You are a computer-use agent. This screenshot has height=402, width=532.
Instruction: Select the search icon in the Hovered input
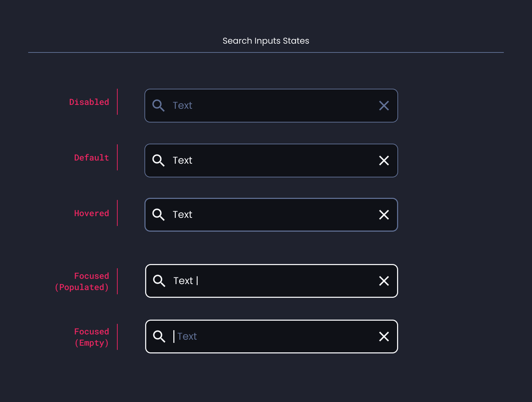[x=159, y=215]
